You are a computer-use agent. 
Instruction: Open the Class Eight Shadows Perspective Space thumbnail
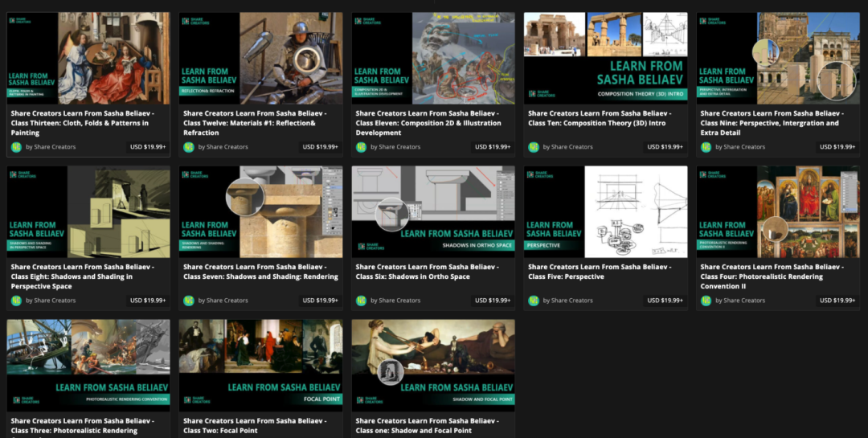[88, 211]
